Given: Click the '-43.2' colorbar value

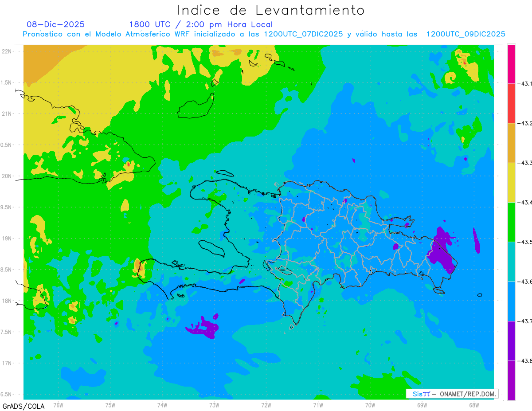Looking at the screenshot, I should (x=524, y=123).
